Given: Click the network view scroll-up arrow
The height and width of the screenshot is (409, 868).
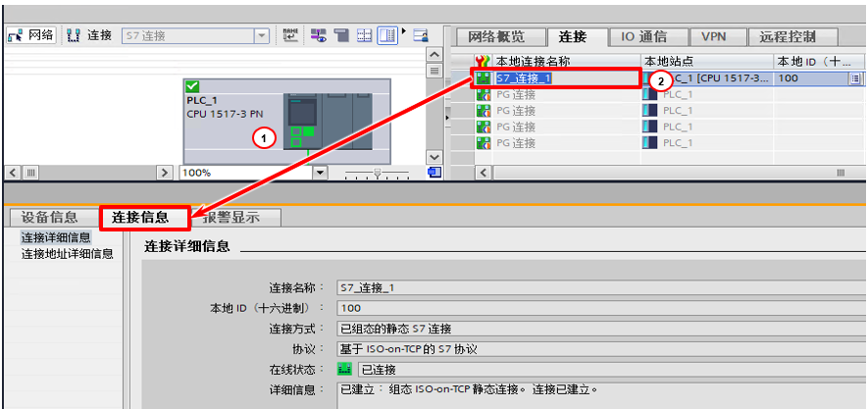Looking at the screenshot, I should (435, 55).
